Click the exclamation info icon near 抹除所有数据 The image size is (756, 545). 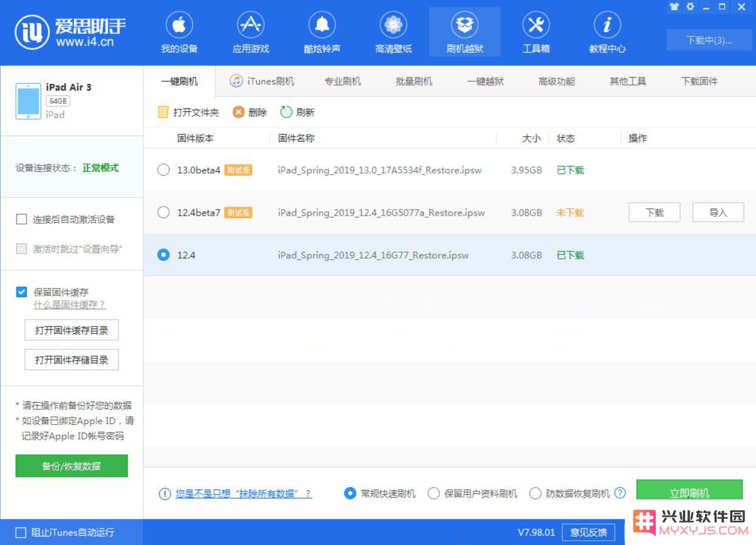[x=165, y=494]
